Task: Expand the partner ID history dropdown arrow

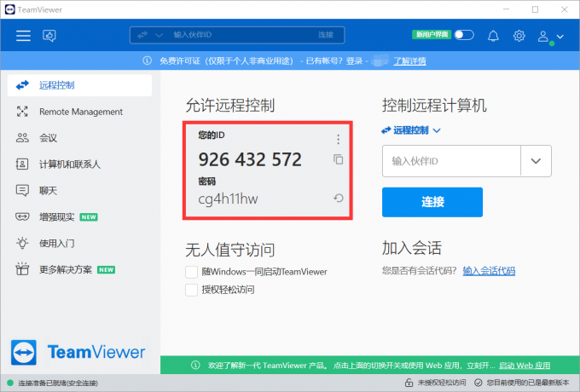Action: click(536, 160)
